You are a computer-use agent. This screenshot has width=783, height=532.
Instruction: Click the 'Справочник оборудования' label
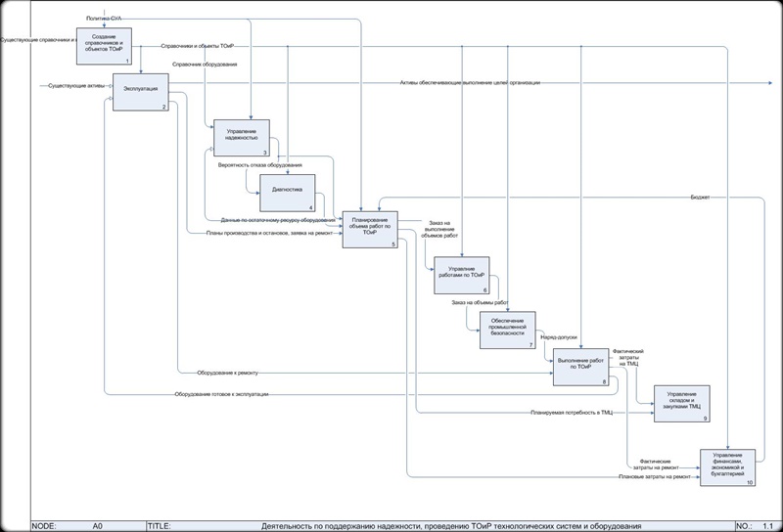(204, 65)
